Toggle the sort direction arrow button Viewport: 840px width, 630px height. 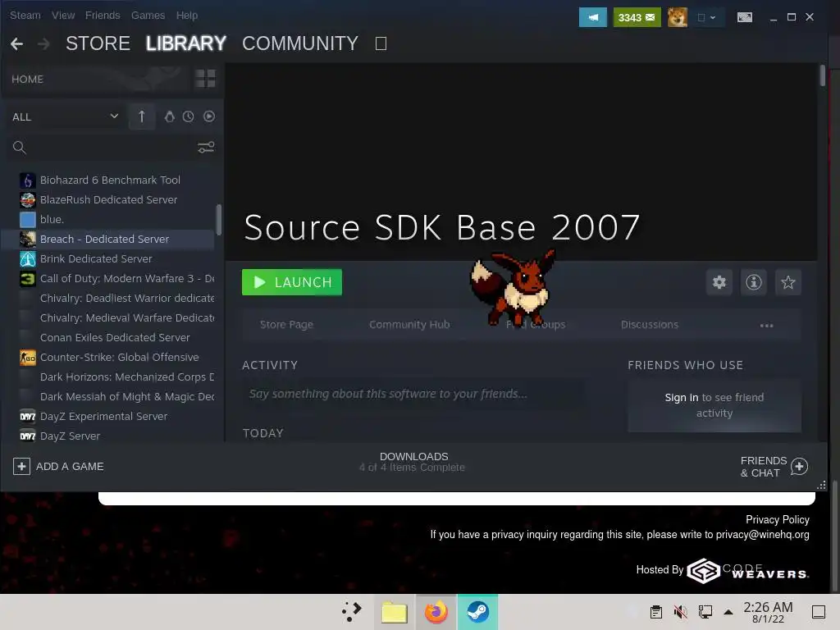point(142,116)
